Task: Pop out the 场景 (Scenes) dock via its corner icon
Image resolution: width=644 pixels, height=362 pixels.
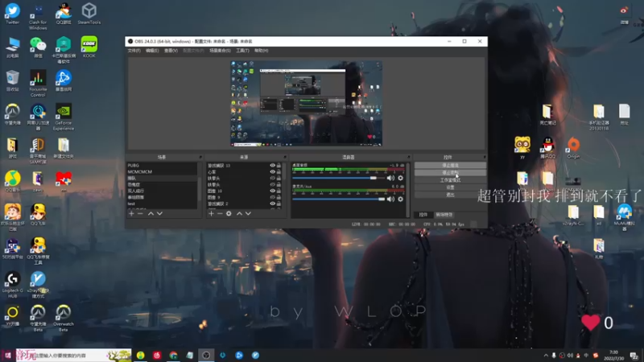Action: tap(200, 157)
